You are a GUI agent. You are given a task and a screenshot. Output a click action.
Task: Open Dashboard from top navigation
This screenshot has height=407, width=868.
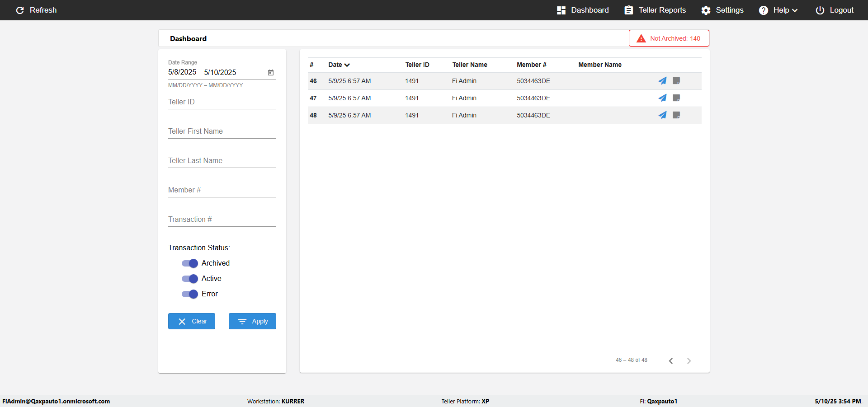583,10
